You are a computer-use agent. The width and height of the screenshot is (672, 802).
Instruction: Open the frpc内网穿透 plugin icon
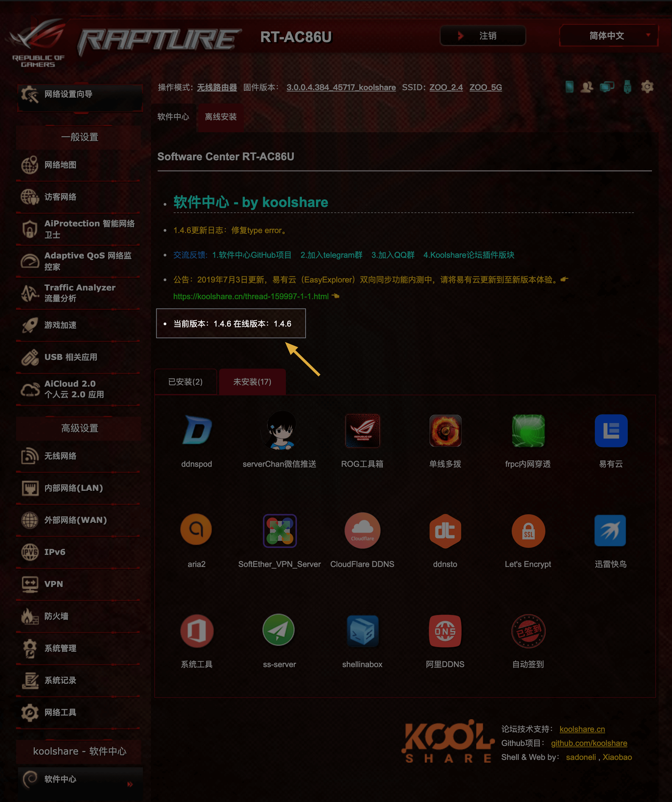point(528,430)
